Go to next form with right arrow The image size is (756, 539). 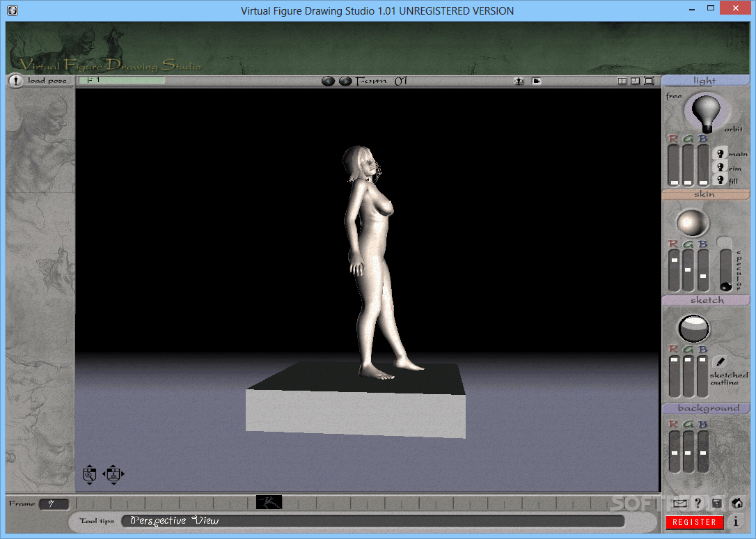click(345, 81)
